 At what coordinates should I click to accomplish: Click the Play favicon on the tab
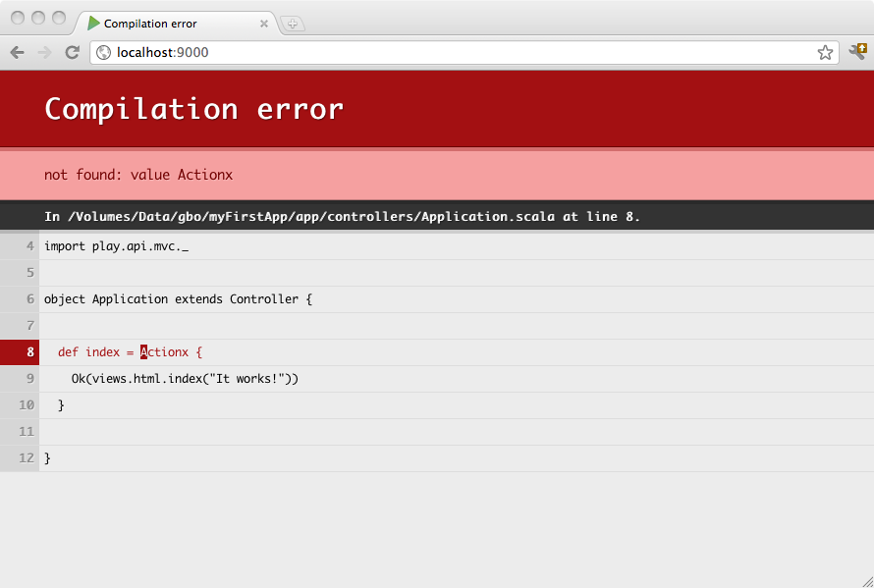(94, 24)
